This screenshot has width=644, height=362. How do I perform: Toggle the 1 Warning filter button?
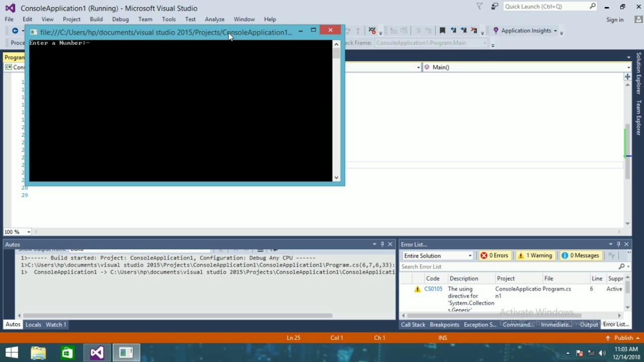tap(535, 255)
